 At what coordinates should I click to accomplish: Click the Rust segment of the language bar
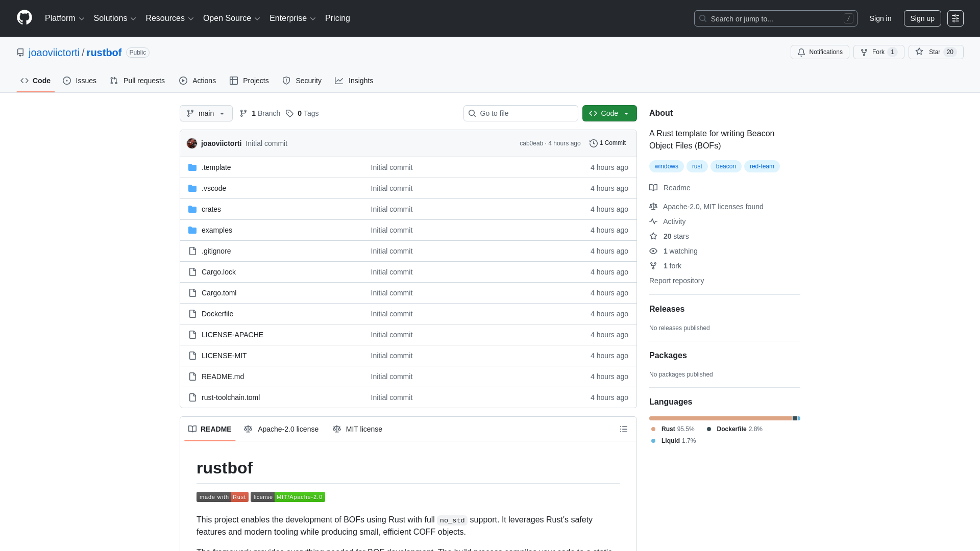click(715, 418)
